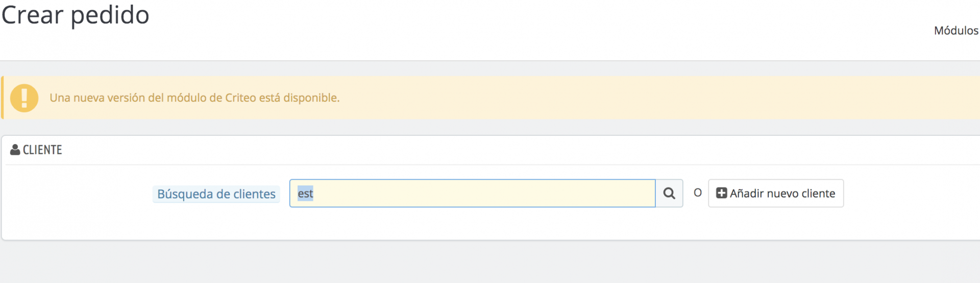
Task: Click the user icon beside CLIENTE
Action: pos(15,150)
